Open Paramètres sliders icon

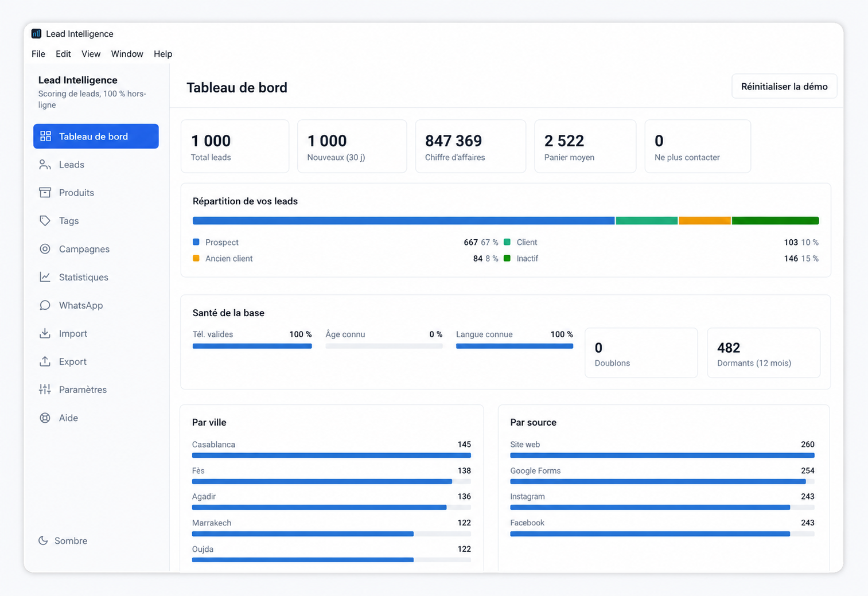(x=45, y=389)
